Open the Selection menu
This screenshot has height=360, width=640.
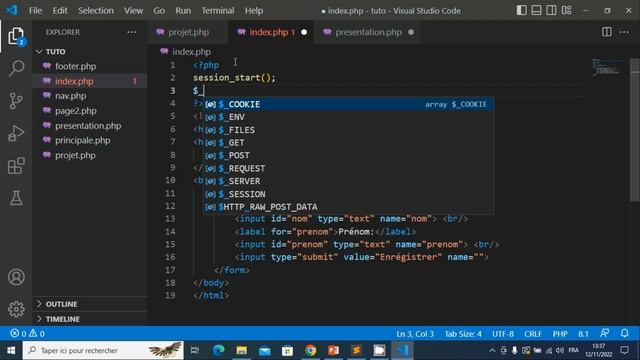pos(96,11)
